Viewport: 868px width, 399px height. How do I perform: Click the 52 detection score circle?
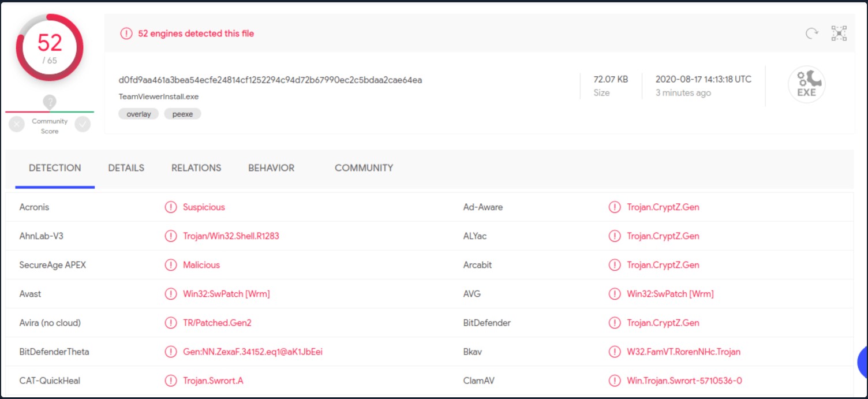click(50, 48)
